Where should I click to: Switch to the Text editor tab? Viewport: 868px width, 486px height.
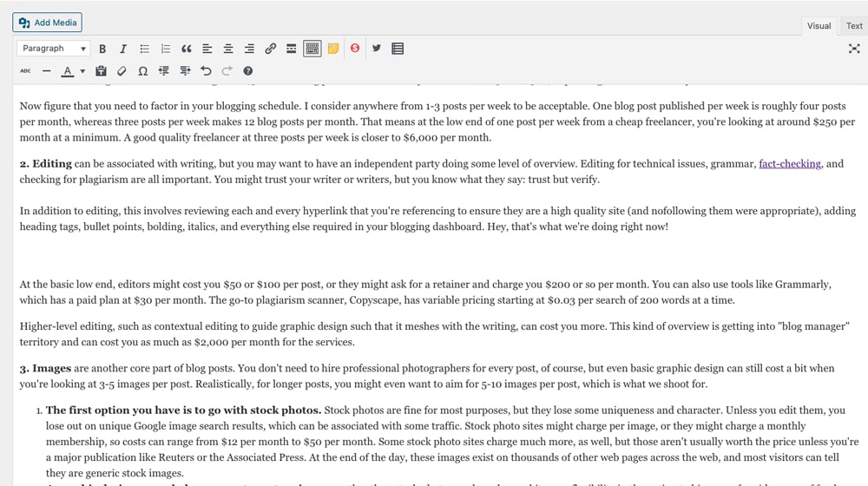[853, 25]
